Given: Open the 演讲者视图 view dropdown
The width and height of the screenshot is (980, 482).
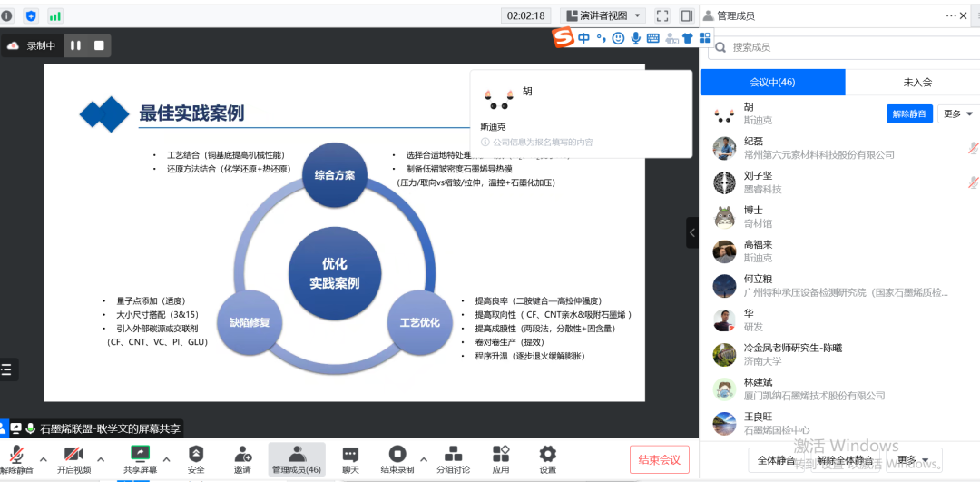Looking at the screenshot, I should (x=603, y=15).
